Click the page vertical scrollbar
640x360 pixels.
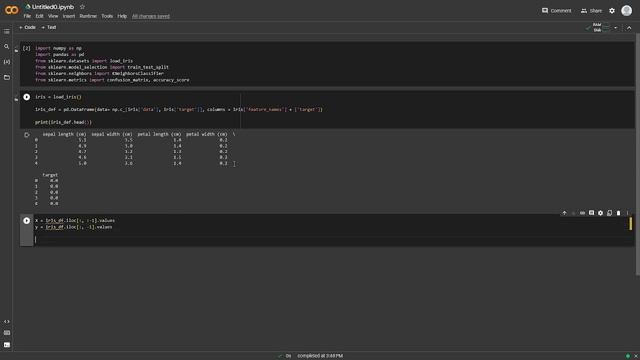(x=638, y=155)
